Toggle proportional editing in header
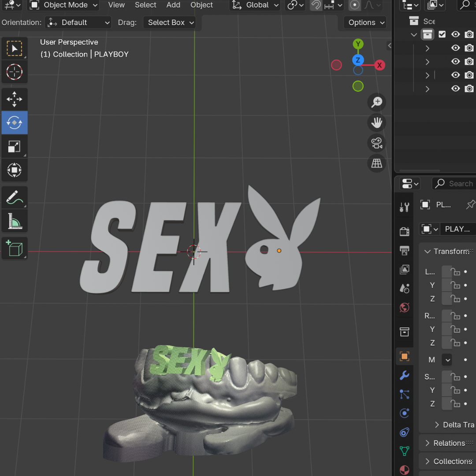This screenshot has height=476, width=476. (354, 5)
